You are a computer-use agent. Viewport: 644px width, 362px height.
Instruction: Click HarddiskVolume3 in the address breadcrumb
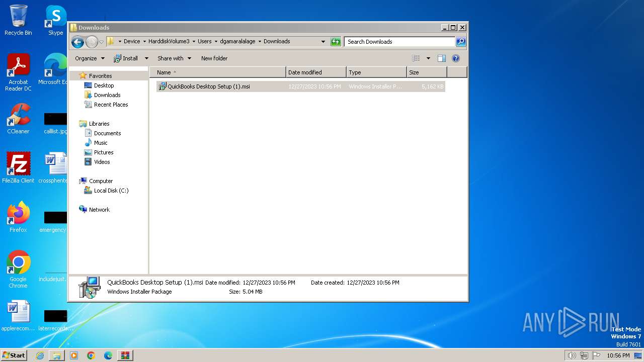coord(169,42)
